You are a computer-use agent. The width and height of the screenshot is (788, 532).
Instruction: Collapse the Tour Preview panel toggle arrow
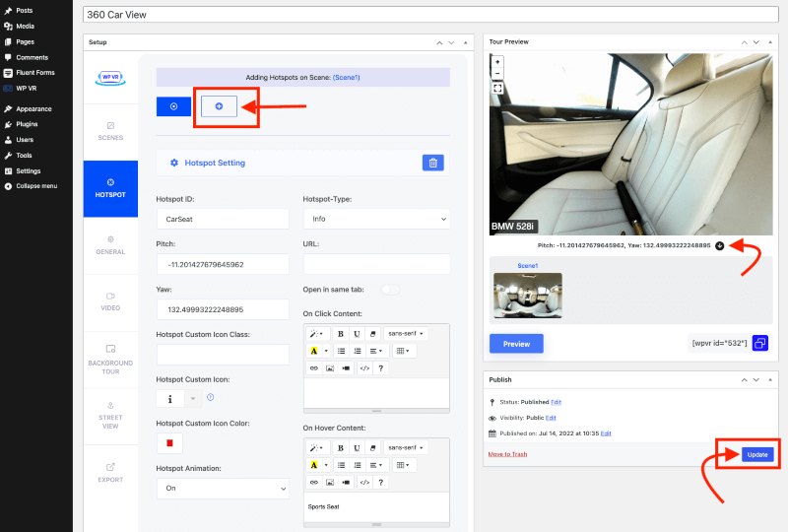point(770,42)
